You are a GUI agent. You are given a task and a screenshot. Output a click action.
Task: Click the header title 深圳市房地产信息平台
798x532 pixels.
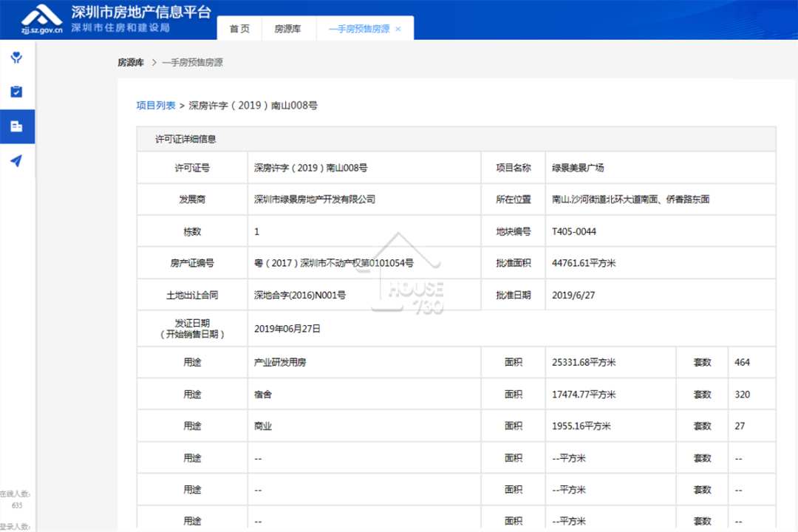141,12
